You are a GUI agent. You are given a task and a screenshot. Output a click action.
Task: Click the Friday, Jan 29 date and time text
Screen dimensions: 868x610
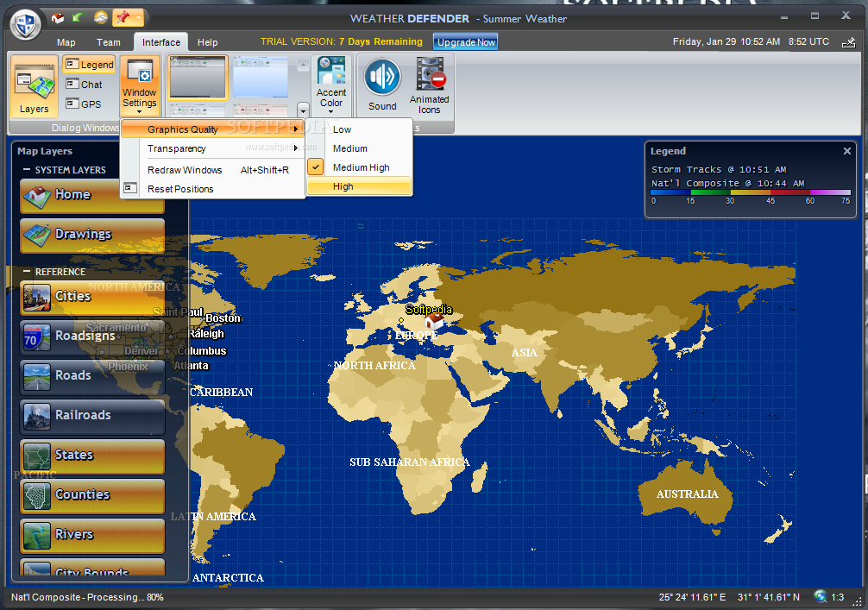(726, 41)
